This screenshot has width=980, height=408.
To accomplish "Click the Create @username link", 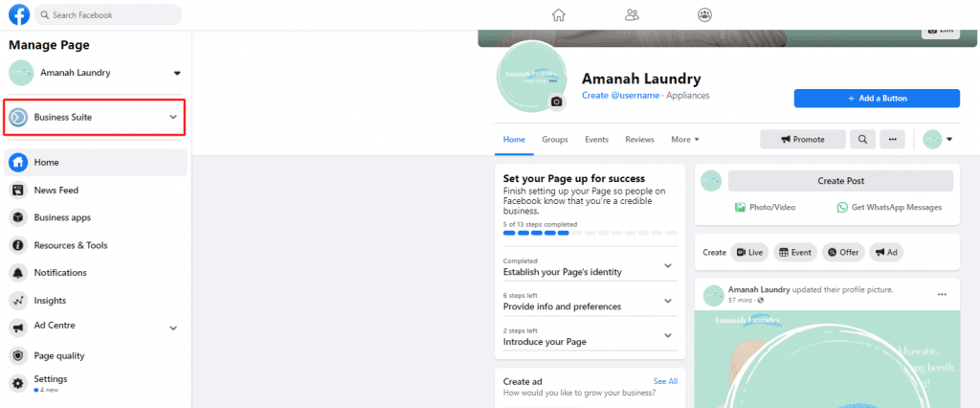I will pyautogui.click(x=620, y=96).
